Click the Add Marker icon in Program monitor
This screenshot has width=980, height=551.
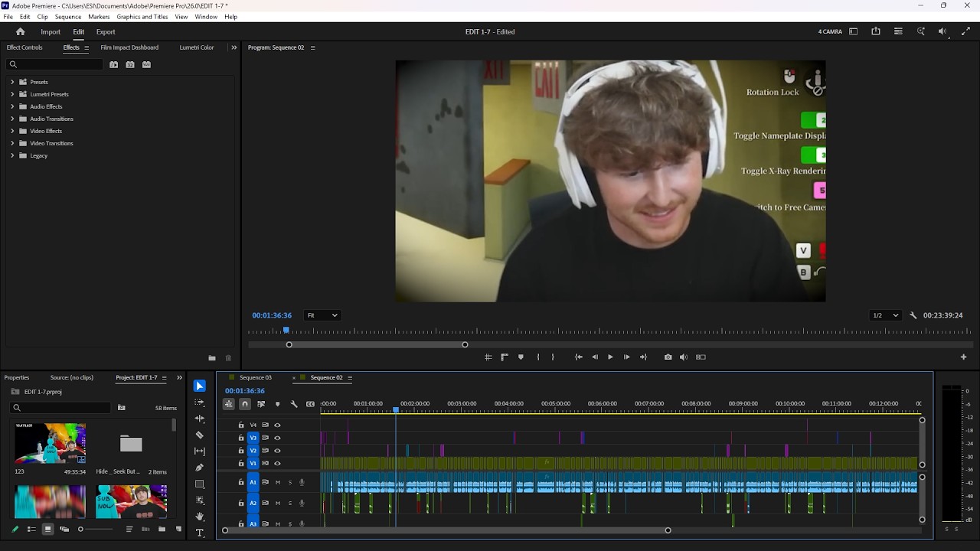(x=521, y=357)
